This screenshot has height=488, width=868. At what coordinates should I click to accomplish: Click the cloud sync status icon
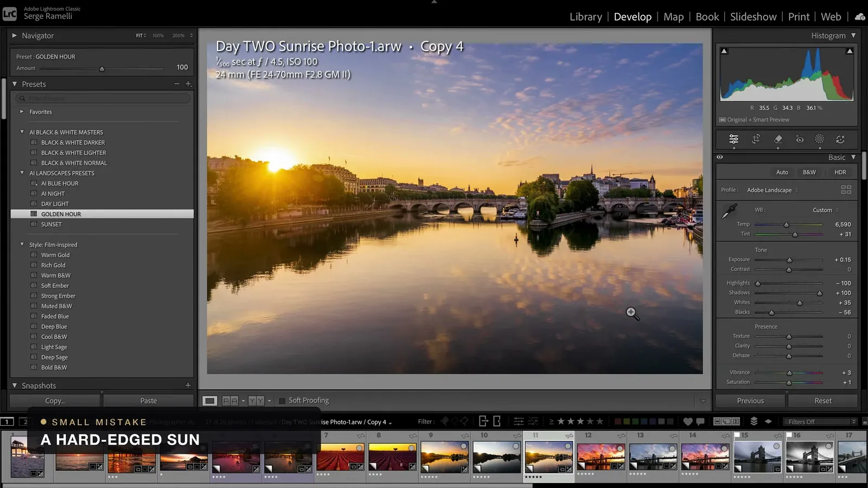(x=860, y=17)
